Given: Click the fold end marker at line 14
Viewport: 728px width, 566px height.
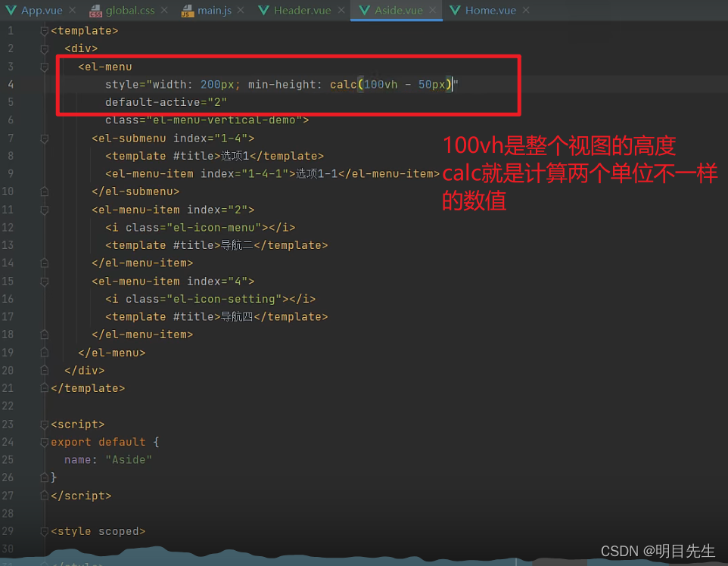Looking at the screenshot, I should click(45, 263).
